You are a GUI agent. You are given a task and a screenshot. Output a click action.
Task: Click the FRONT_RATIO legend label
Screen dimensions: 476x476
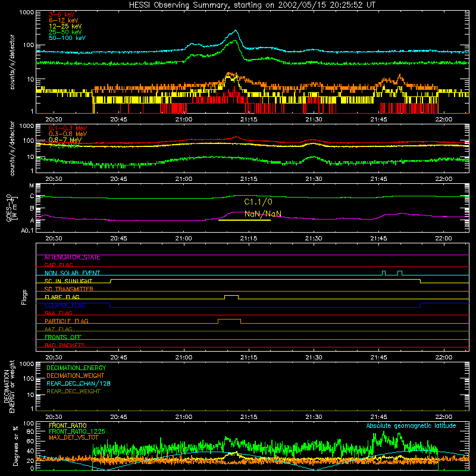(x=68, y=426)
